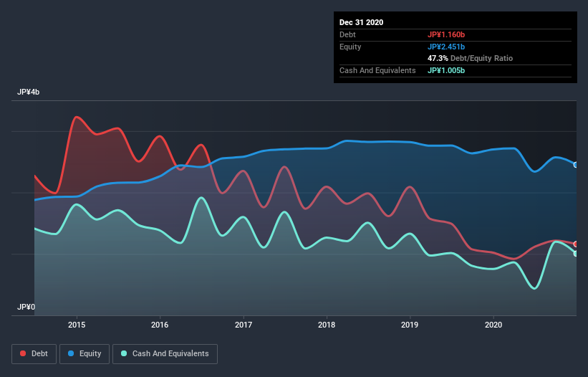Click Cash And Equivalents label in tooltip

tap(377, 70)
